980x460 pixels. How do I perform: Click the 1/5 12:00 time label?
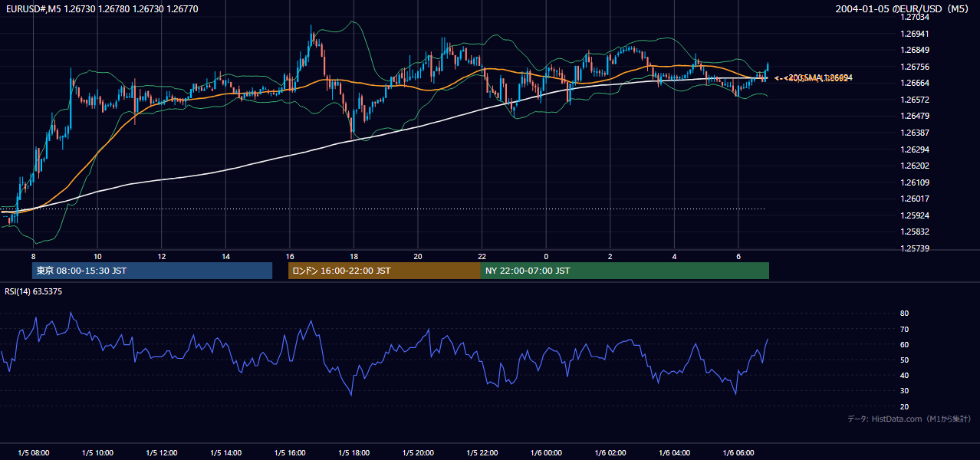(161, 453)
